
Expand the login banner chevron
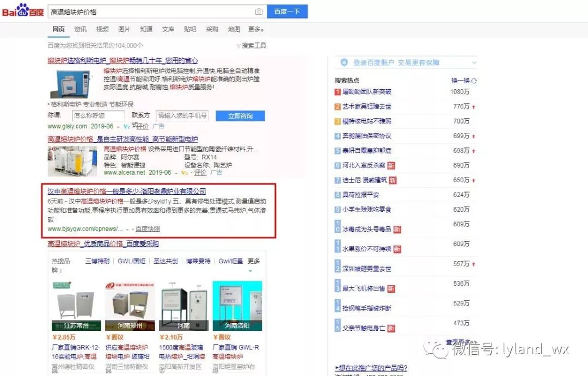coord(474,63)
